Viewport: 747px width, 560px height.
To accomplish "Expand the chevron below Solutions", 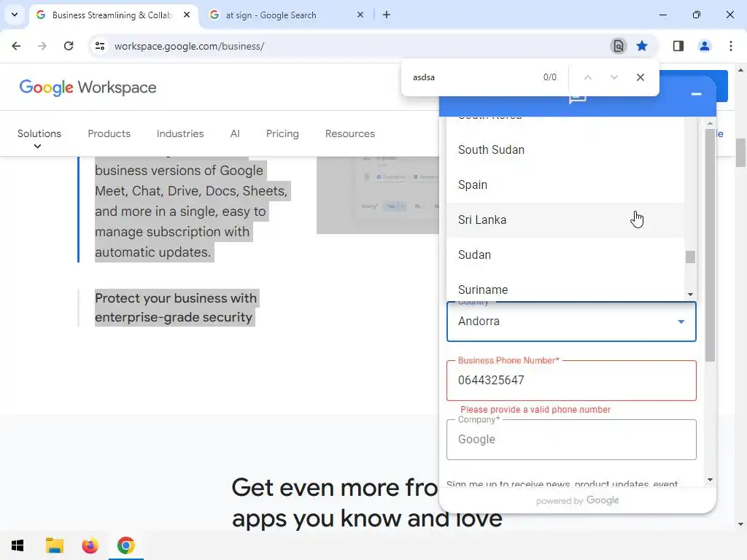I will 37,147.
